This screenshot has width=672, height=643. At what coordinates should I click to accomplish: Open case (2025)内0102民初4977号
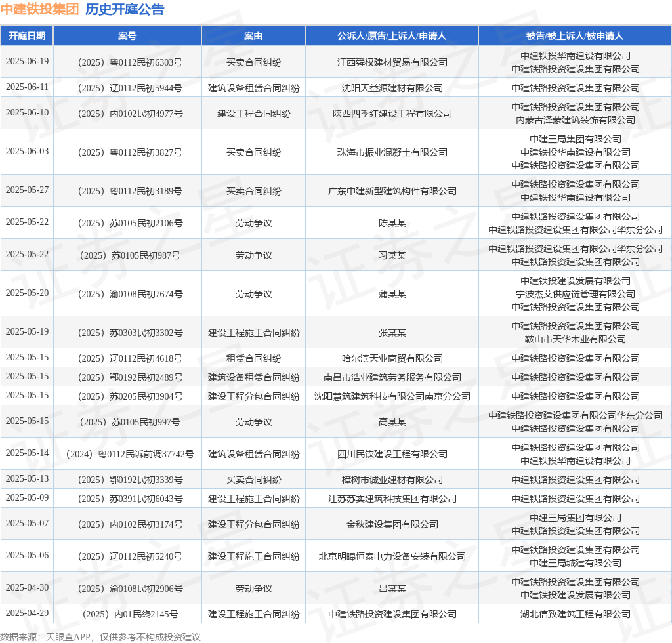coord(130,114)
